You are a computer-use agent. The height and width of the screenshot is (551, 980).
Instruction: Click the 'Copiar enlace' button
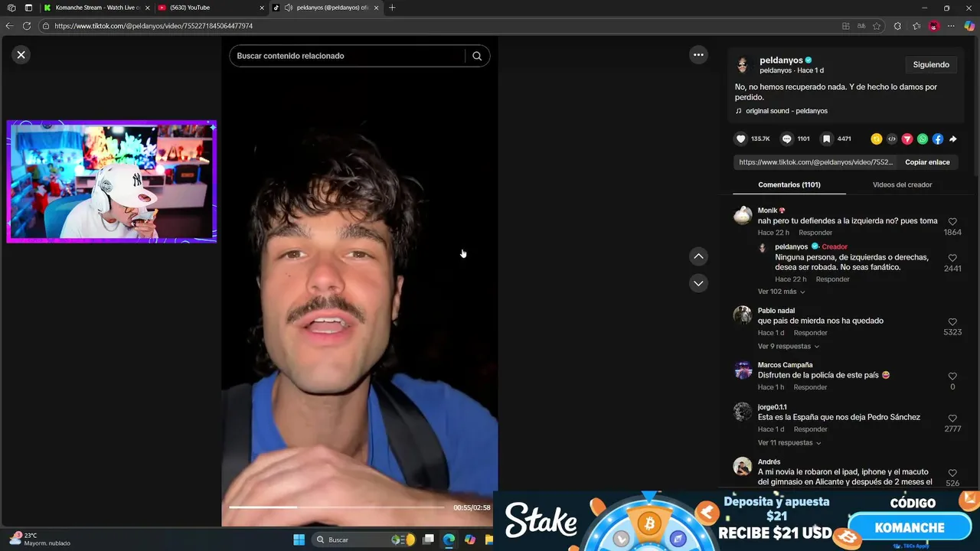point(927,162)
